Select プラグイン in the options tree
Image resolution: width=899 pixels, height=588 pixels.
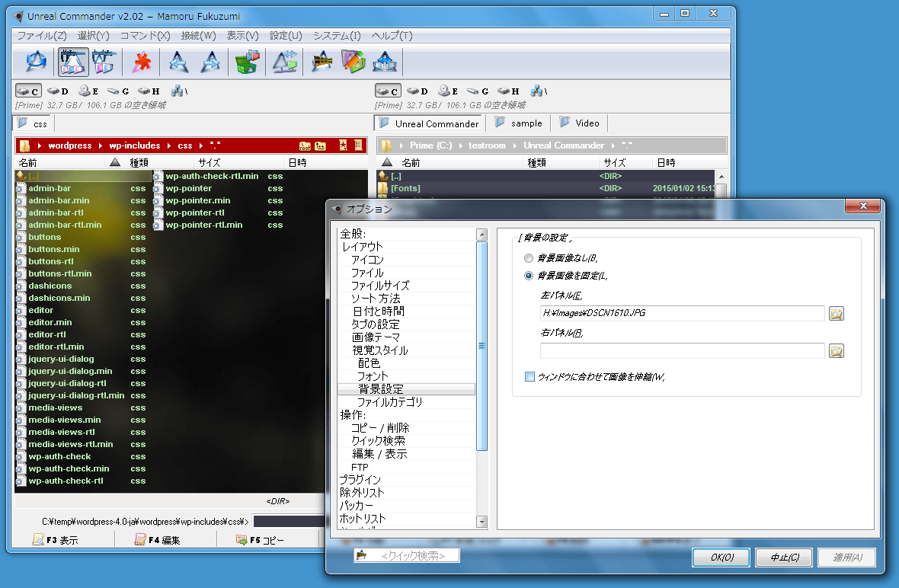pyautogui.click(x=360, y=480)
